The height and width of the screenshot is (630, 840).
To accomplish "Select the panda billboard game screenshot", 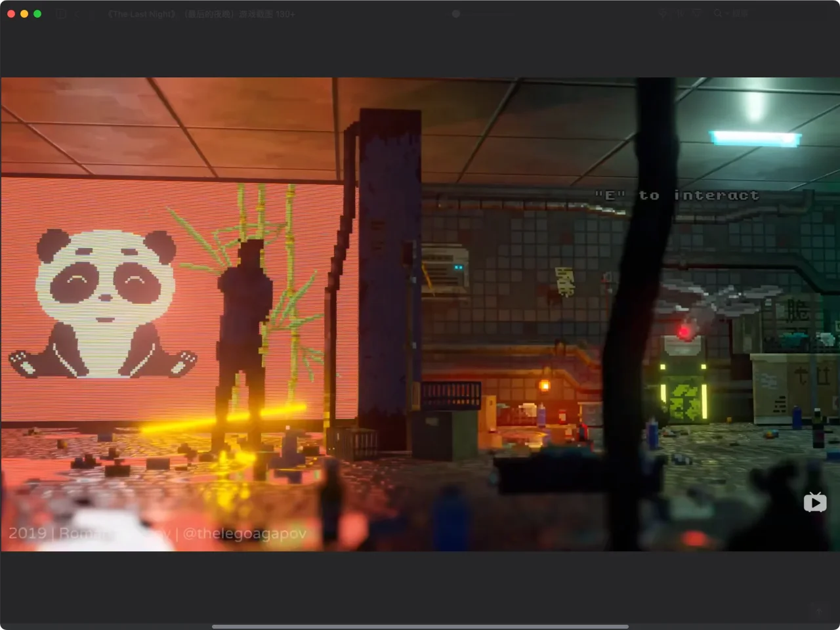I will pyautogui.click(x=420, y=314).
